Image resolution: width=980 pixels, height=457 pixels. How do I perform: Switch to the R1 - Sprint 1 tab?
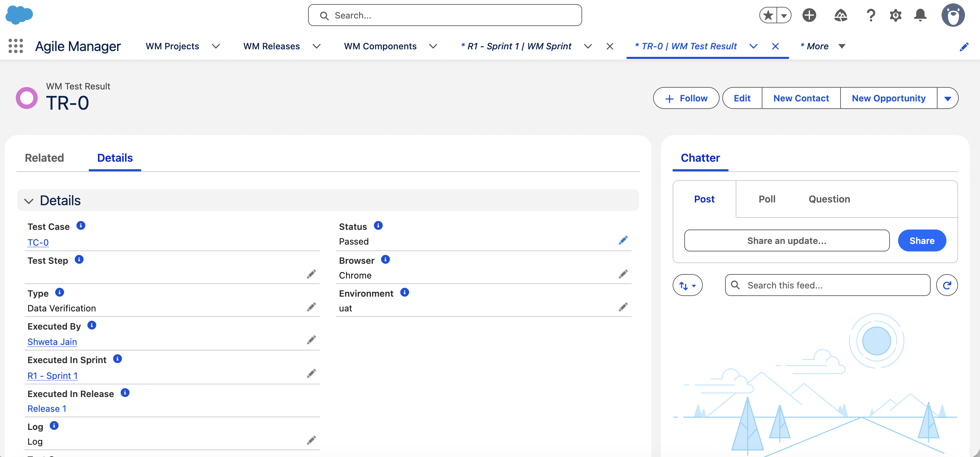(516, 46)
